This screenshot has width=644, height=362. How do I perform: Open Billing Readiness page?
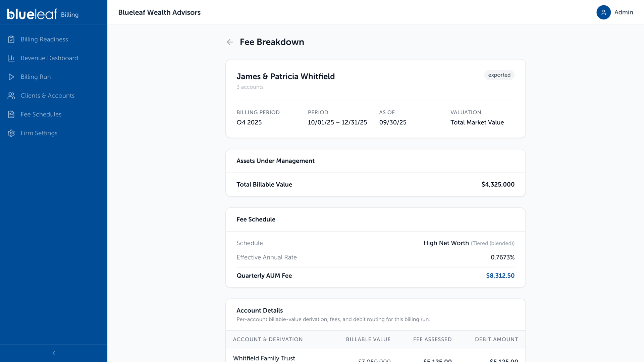pyautogui.click(x=54, y=39)
